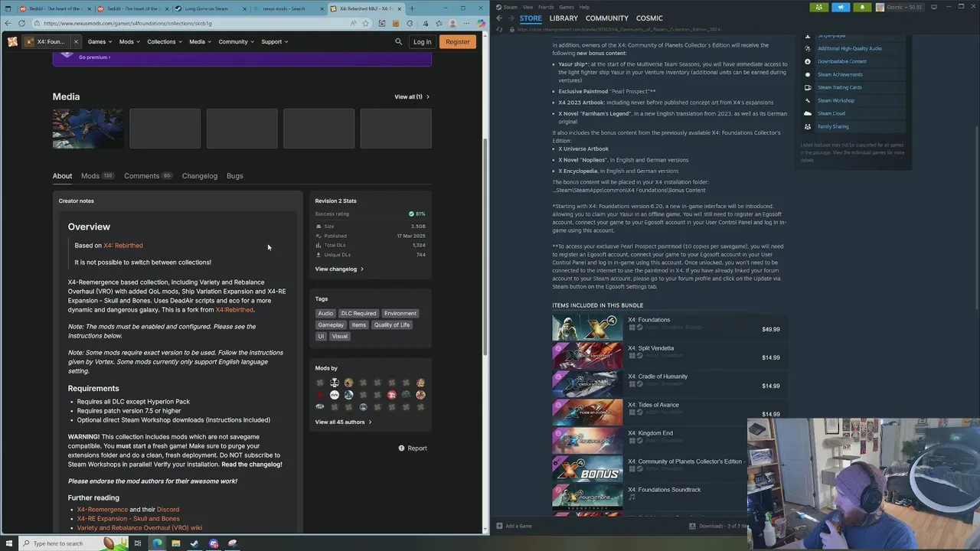Expand View all (1) media link
The width and height of the screenshot is (980, 551).
point(412,97)
